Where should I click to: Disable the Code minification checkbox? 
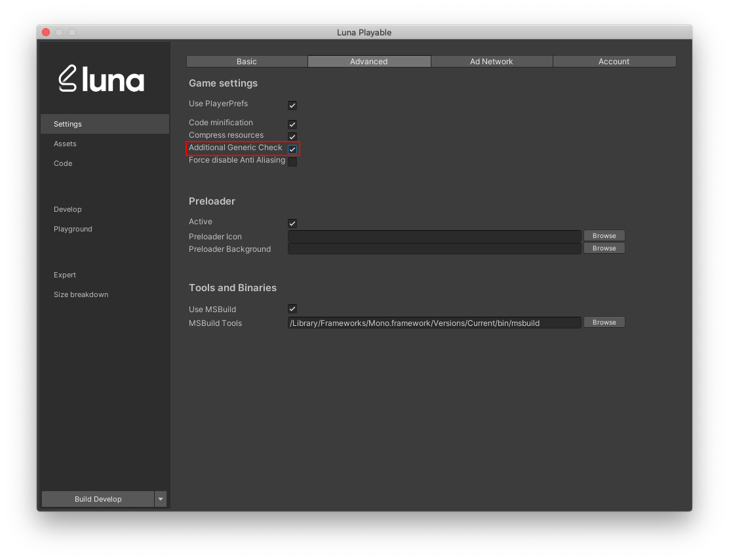(x=292, y=124)
